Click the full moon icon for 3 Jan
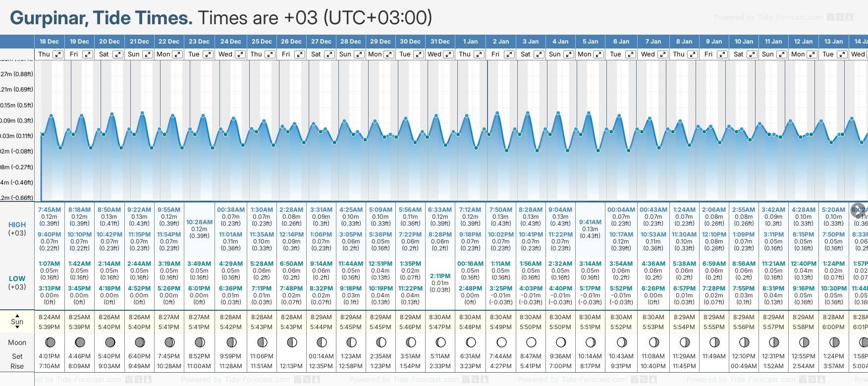This screenshot has width=868, height=386. click(531, 342)
